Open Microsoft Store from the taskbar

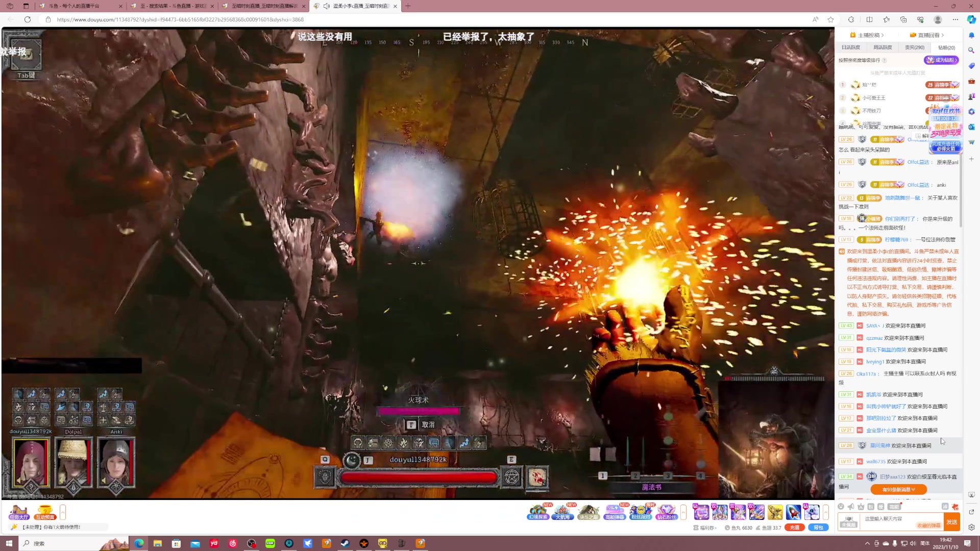pos(176,543)
